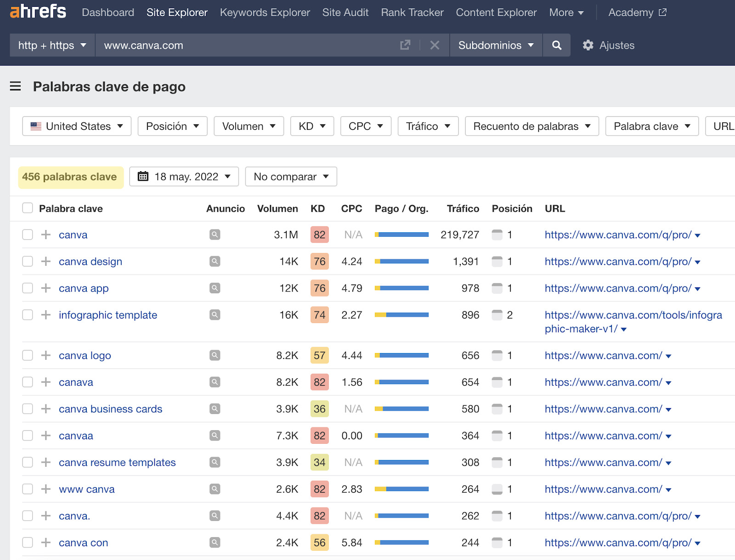The height and width of the screenshot is (560, 735).
Task: Check the canva resume templates checkbox
Action: [x=28, y=462]
